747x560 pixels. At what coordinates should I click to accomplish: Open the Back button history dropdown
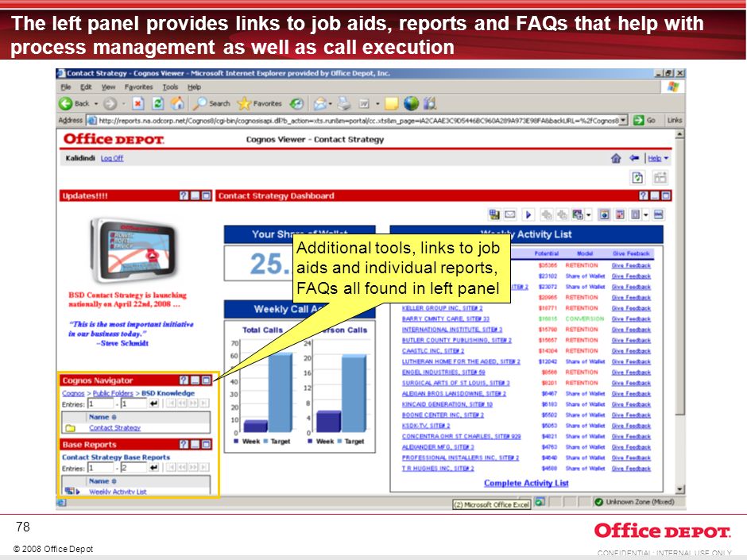point(96,103)
